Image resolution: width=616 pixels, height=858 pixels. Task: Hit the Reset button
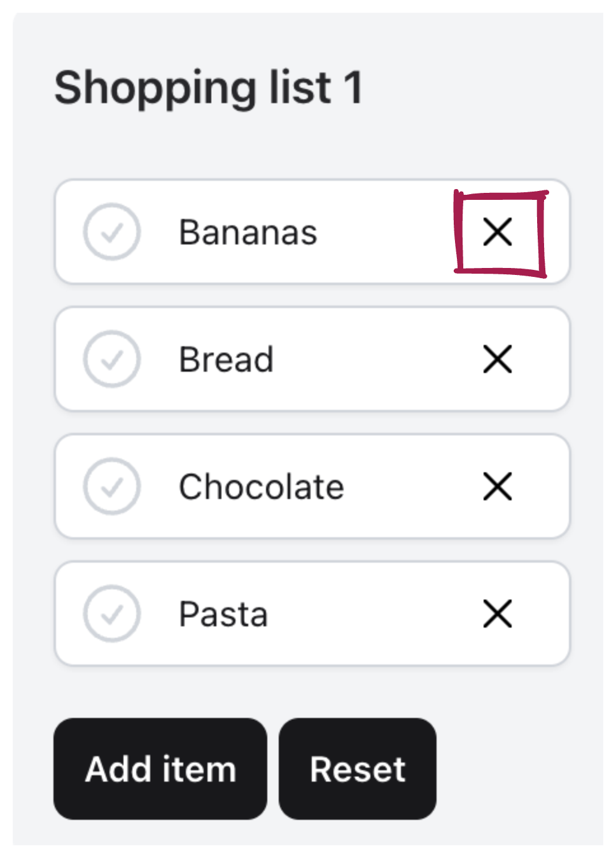click(358, 769)
